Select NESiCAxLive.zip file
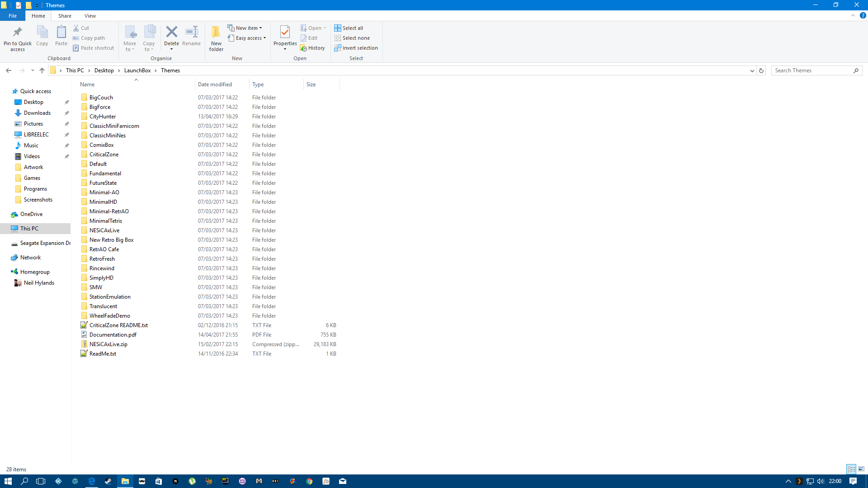The height and width of the screenshot is (488, 868). [108, 344]
